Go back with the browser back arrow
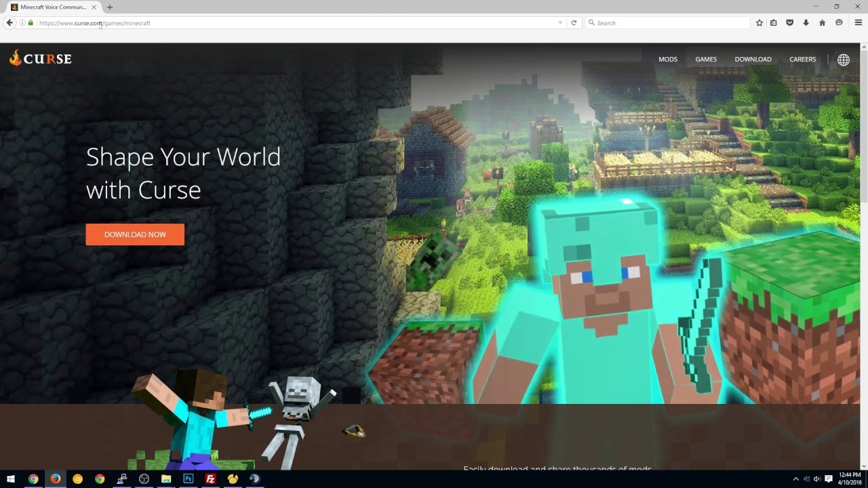Image resolution: width=868 pixels, height=488 pixels. pos(9,22)
